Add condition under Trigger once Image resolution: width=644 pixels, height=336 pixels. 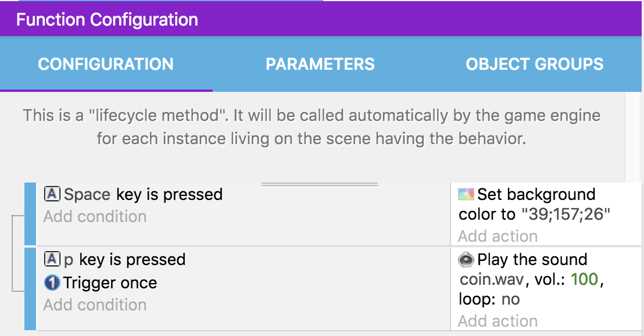pyautogui.click(x=95, y=305)
